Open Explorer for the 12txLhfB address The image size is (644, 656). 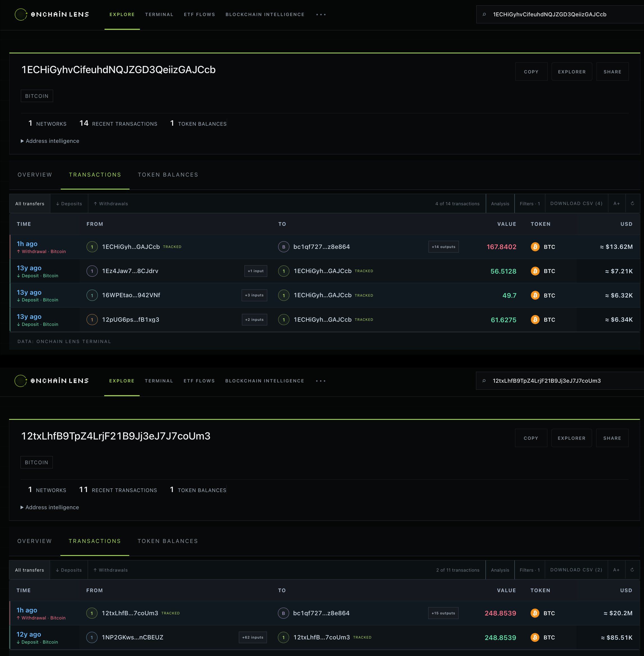coord(572,438)
